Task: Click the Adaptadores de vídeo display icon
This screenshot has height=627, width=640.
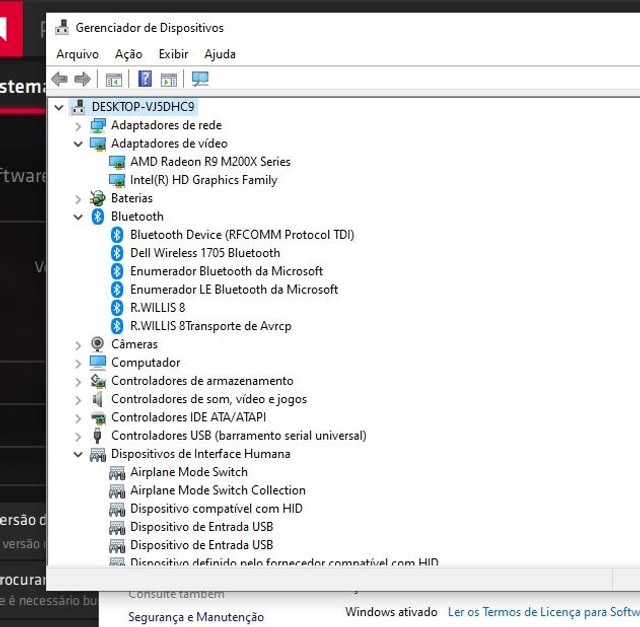Action: pos(98,144)
